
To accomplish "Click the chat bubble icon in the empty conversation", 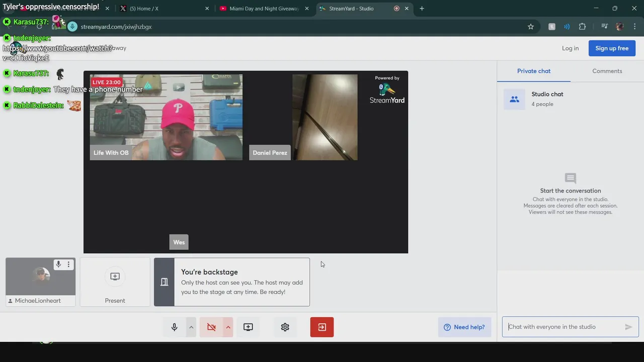I will (x=570, y=178).
